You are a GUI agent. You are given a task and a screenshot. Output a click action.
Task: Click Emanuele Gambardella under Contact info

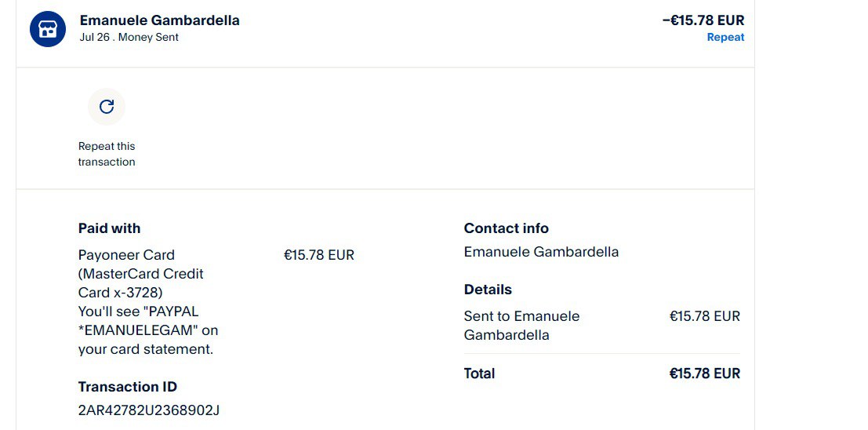pyautogui.click(x=541, y=252)
